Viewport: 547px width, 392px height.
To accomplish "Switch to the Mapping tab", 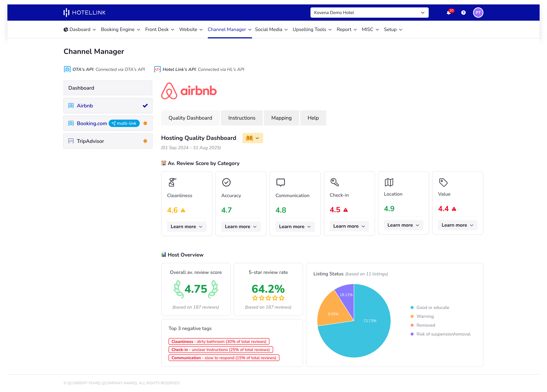I will [281, 118].
